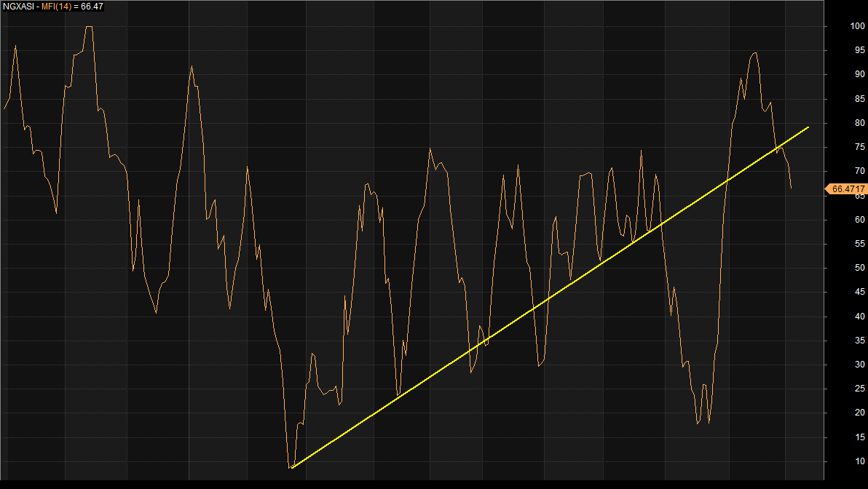This screenshot has width=868, height=489.
Task: Click the 20 level on the Y-axis
Action: (x=860, y=413)
